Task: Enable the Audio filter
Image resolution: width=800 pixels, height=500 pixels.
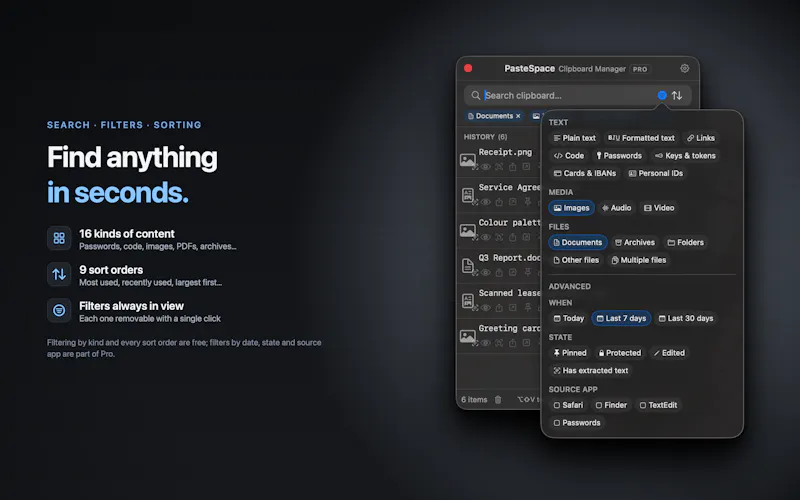Action: coord(616,208)
